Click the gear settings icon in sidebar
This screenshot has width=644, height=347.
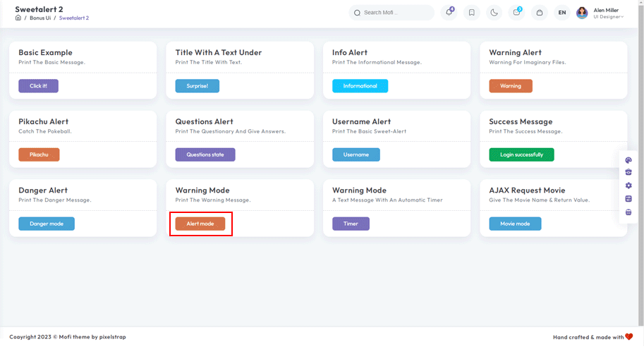[628, 186]
